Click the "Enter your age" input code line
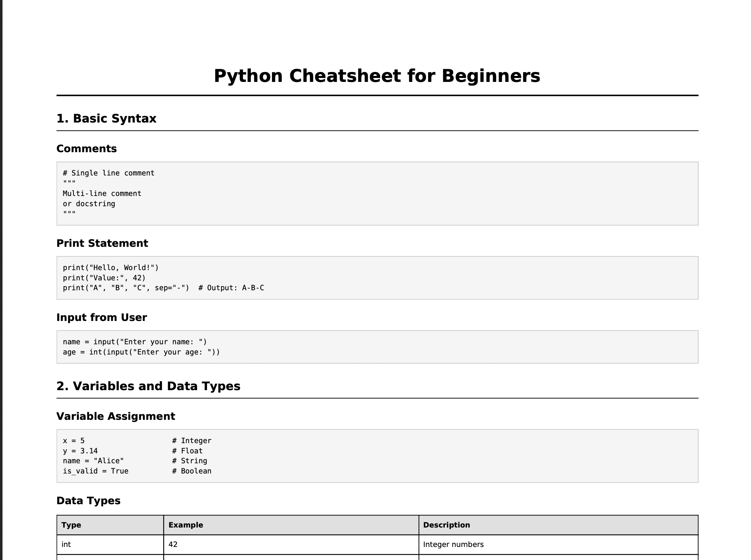This screenshot has width=751, height=560. click(x=141, y=352)
